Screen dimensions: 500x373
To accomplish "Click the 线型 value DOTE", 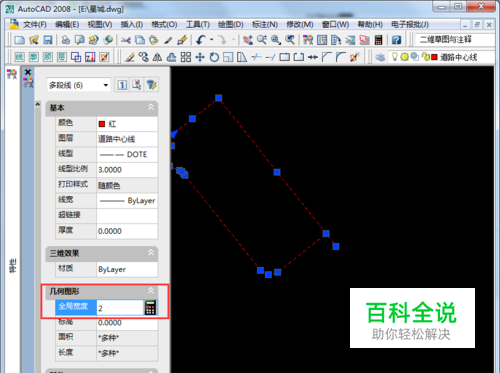I will click(127, 154).
